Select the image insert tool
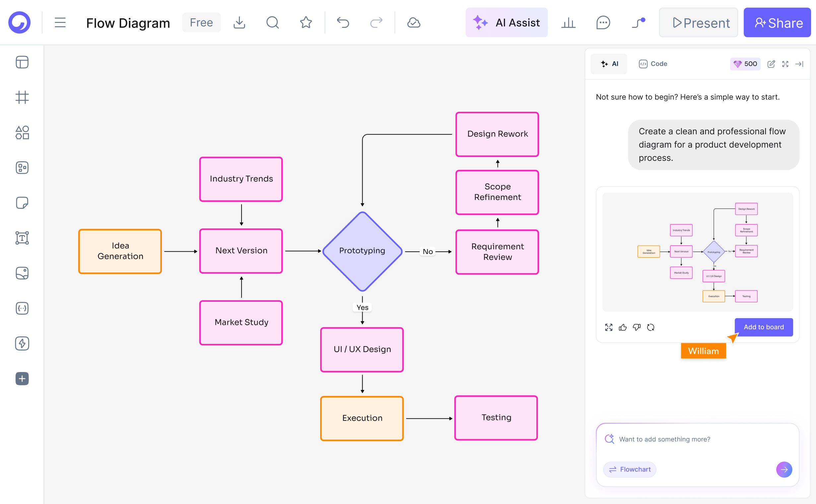This screenshot has height=504, width=816. click(22, 273)
